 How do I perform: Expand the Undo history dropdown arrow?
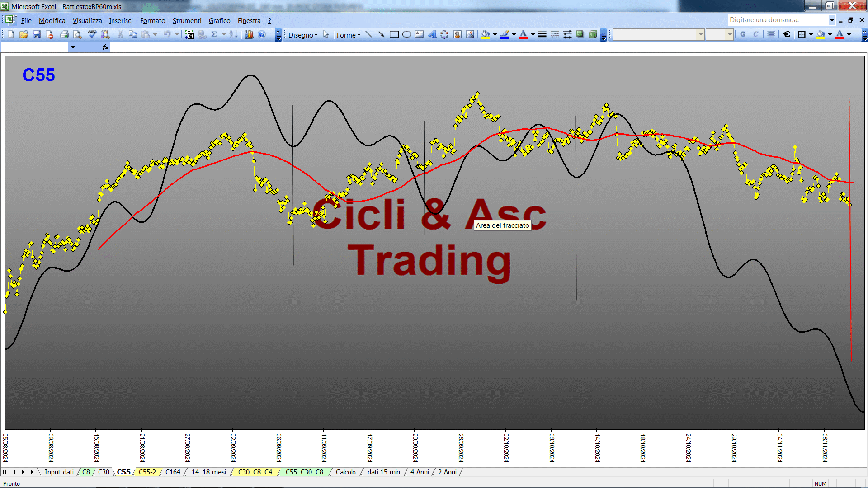pos(177,34)
